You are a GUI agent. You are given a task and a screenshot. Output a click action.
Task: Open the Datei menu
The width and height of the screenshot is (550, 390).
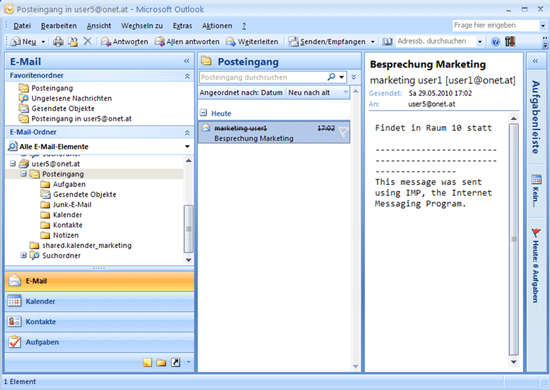tap(22, 26)
